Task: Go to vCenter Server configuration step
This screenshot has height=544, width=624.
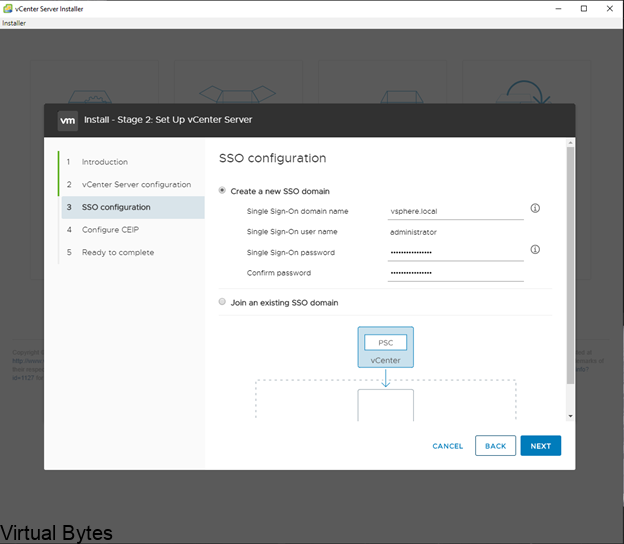Action: [x=136, y=185]
